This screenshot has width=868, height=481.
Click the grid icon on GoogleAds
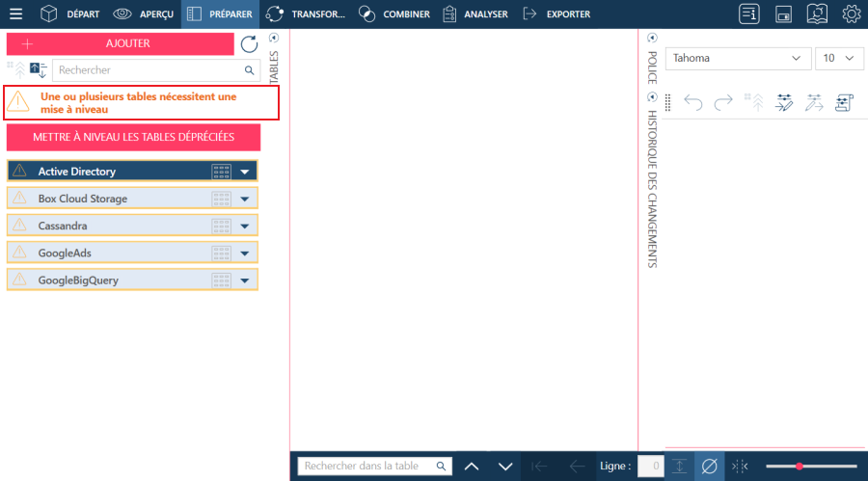tap(222, 253)
